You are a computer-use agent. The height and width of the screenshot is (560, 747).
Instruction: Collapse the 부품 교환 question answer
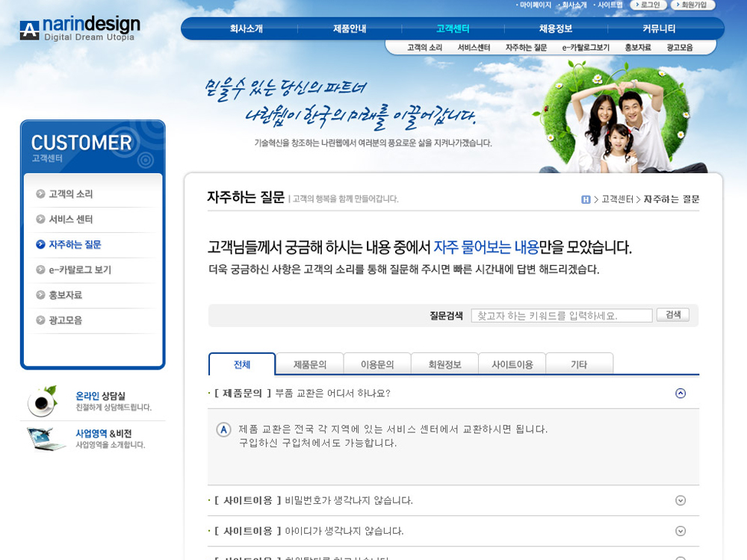coord(680,393)
